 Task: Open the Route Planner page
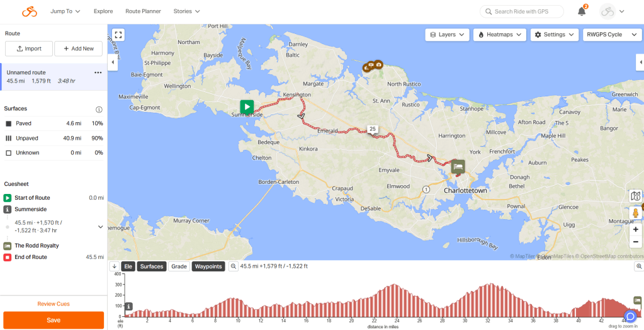point(143,11)
